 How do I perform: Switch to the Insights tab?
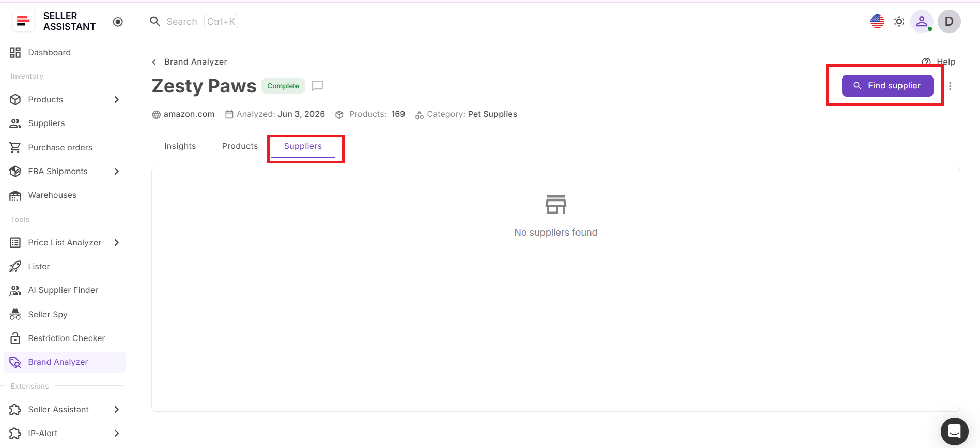click(x=180, y=146)
